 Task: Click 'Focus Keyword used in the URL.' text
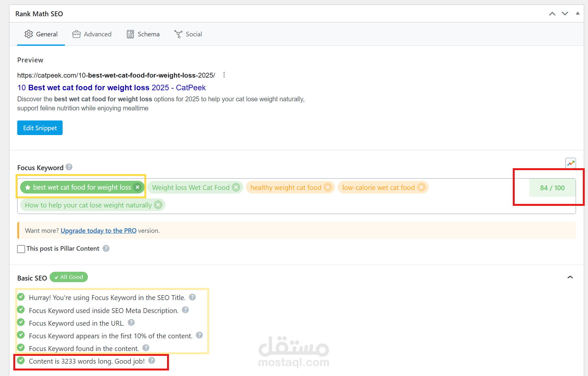[77, 323]
